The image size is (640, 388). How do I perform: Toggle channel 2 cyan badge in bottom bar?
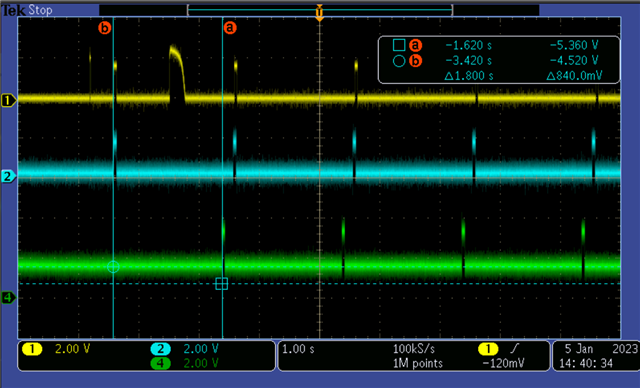[x=160, y=349]
